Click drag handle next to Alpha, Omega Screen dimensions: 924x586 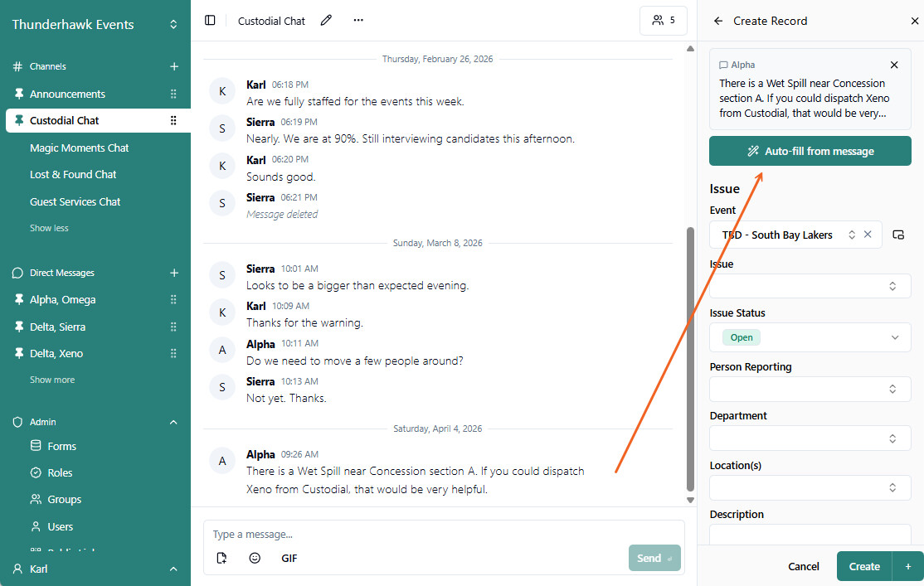pyautogui.click(x=173, y=299)
